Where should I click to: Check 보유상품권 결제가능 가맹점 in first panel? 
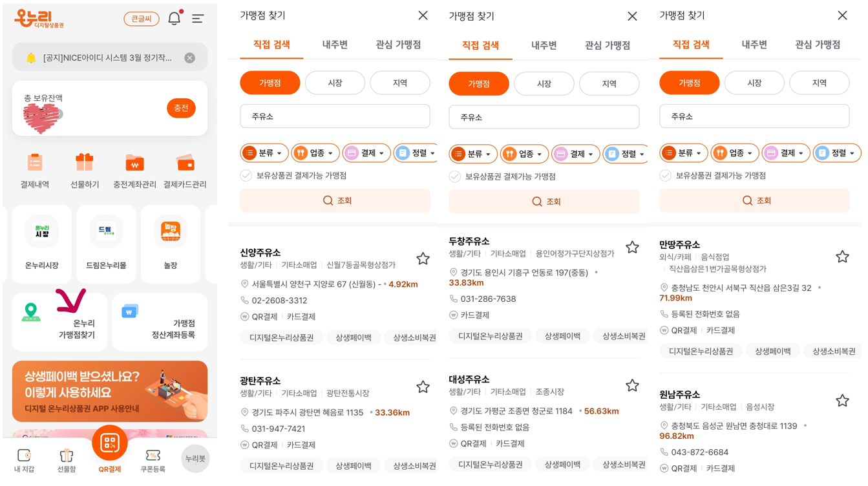(x=246, y=175)
